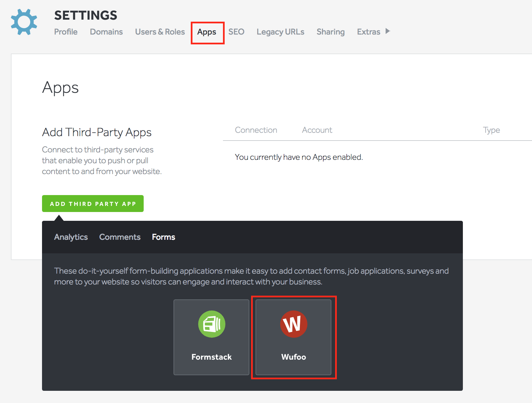Choose the red Wufoo W logo
The image size is (532, 403).
tap(293, 324)
